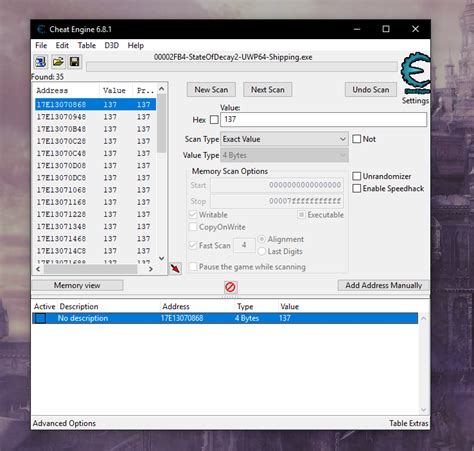Enable the Speedhack checkbox

(357, 188)
